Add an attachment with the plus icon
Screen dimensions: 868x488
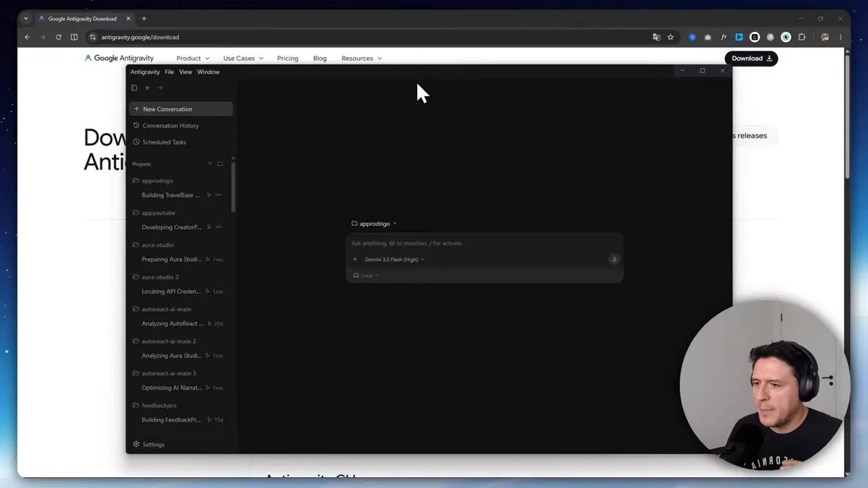(x=355, y=260)
